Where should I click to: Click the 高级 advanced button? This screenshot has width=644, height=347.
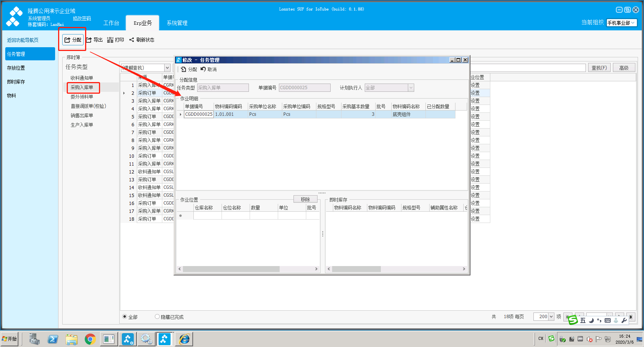[624, 68]
